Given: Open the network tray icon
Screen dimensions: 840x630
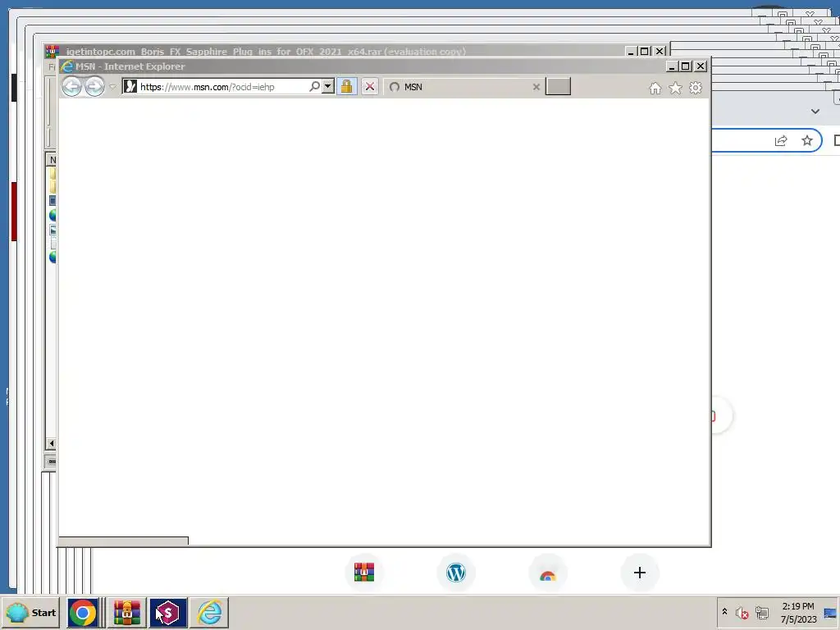Looking at the screenshot, I should click(762, 613).
